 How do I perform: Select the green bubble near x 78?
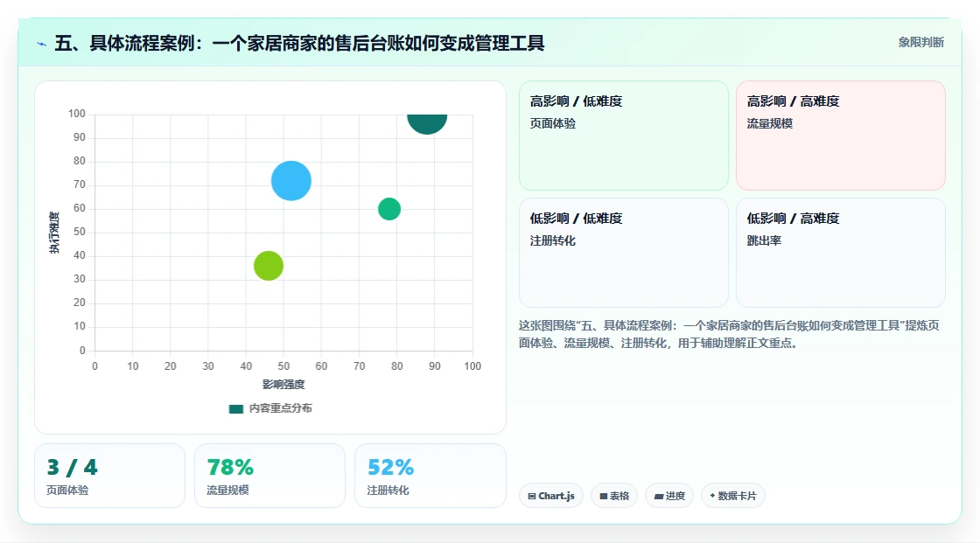[389, 209]
